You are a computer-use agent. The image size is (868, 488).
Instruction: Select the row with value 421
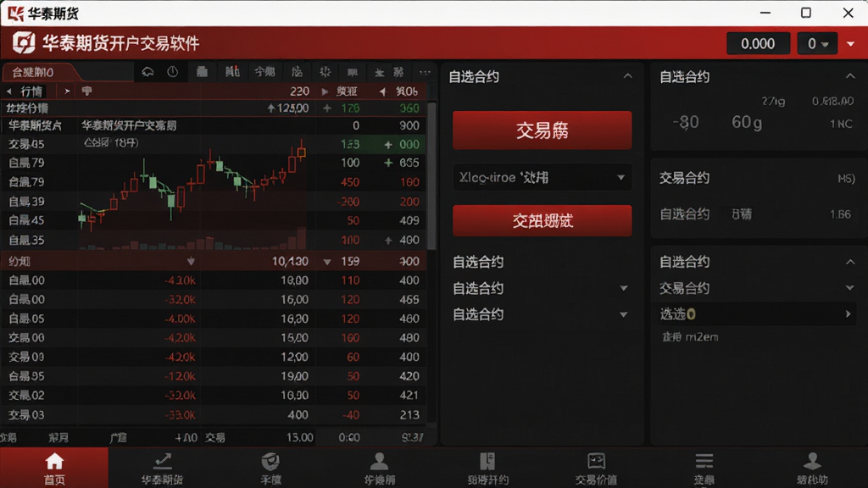(213, 395)
